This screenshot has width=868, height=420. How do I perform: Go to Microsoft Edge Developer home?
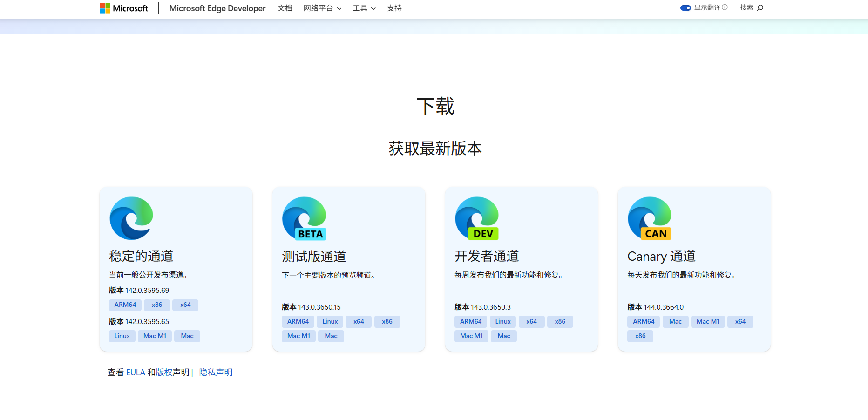217,8
